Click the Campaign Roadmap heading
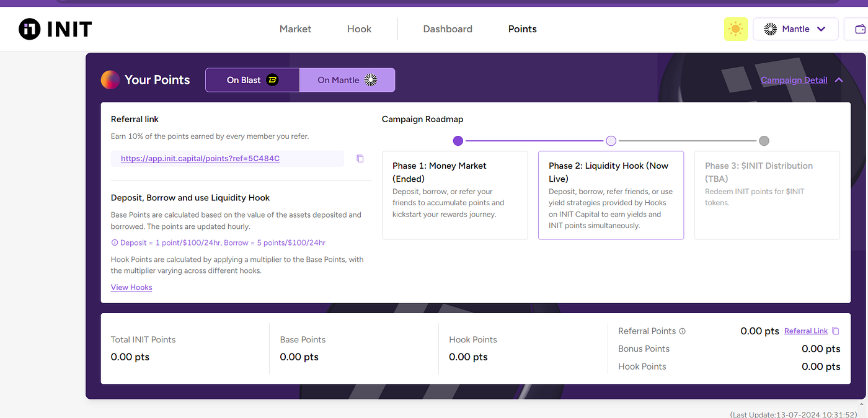The height and width of the screenshot is (418, 868). click(422, 119)
